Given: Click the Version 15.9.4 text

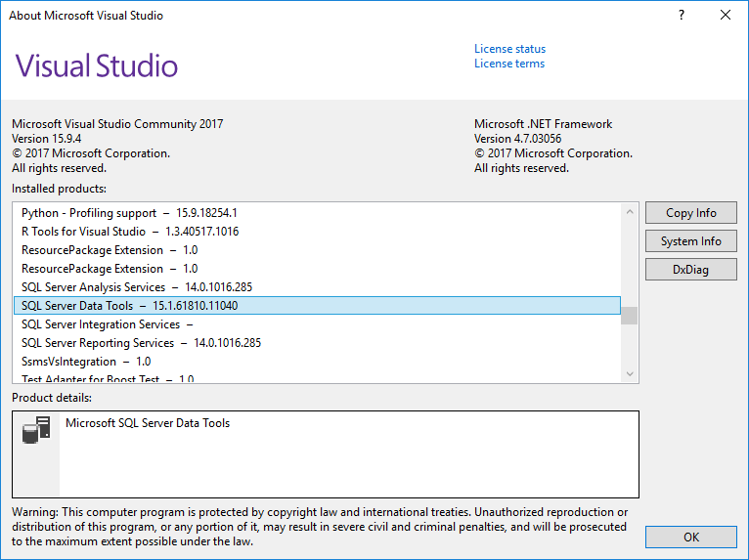Looking at the screenshot, I should click(46, 139).
